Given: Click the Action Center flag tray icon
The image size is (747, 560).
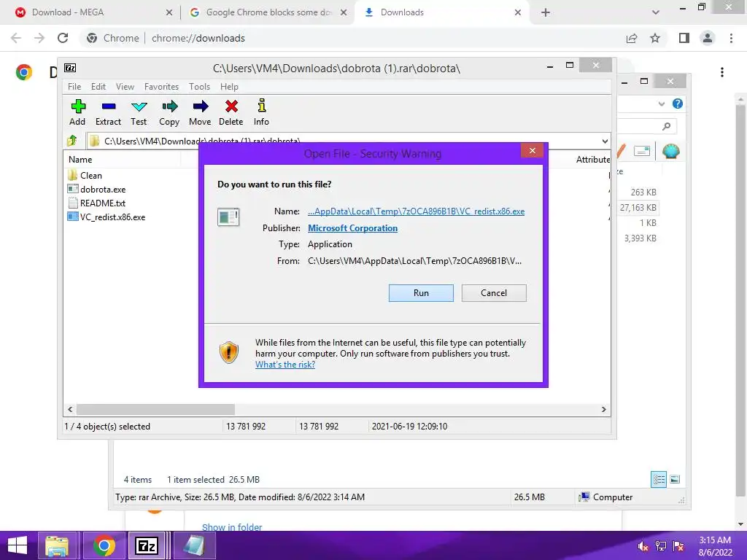Looking at the screenshot, I should click(x=678, y=546).
